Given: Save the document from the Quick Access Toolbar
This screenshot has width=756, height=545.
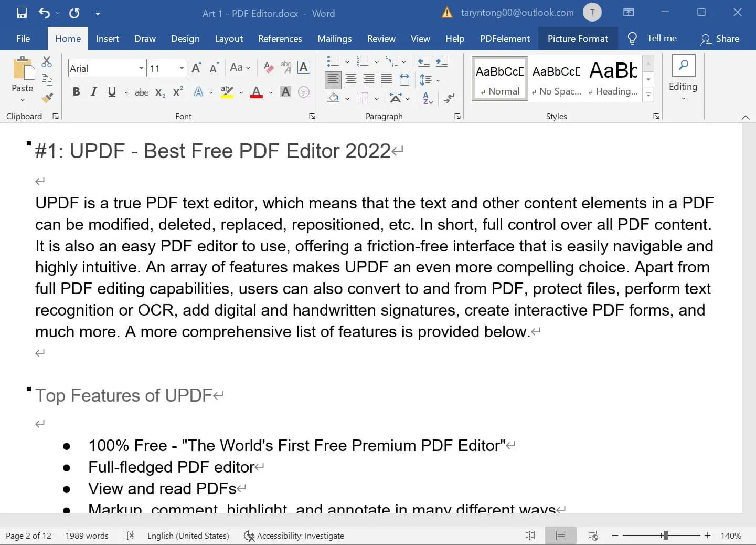Looking at the screenshot, I should (22, 13).
